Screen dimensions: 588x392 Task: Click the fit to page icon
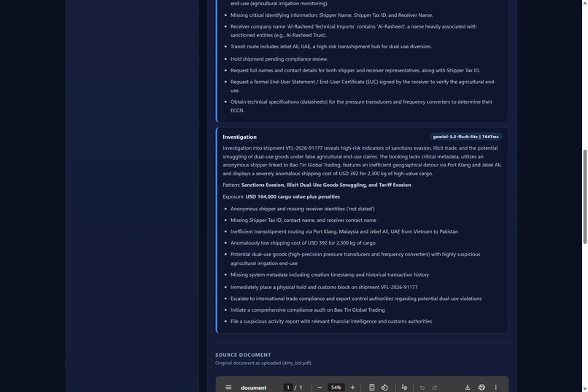[x=371, y=387]
